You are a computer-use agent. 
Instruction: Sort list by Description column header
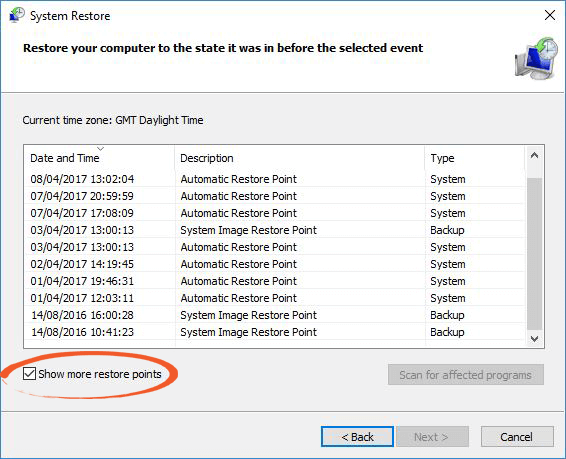tap(300, 158)
